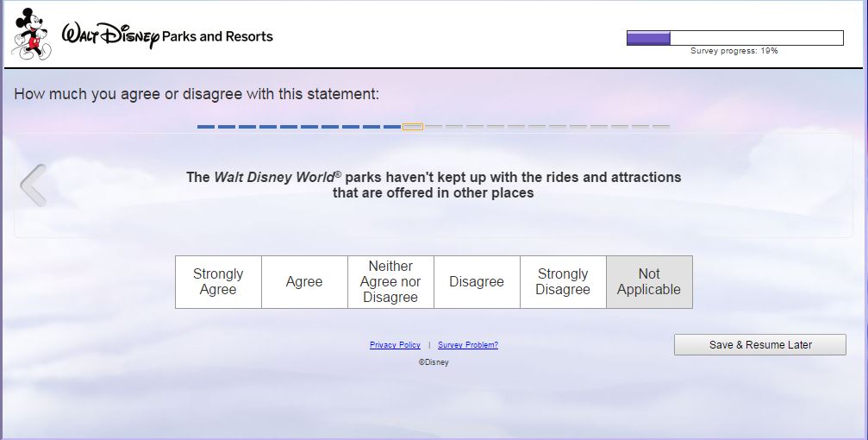Select the plain Disagree answer box
This screenshot has height=440, width=868.
tap(477, 282)
